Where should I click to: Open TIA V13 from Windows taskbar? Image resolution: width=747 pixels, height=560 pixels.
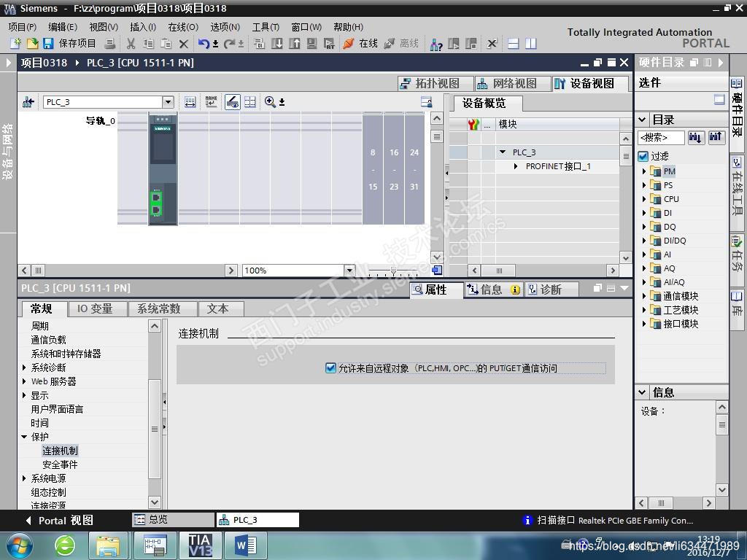200,545
